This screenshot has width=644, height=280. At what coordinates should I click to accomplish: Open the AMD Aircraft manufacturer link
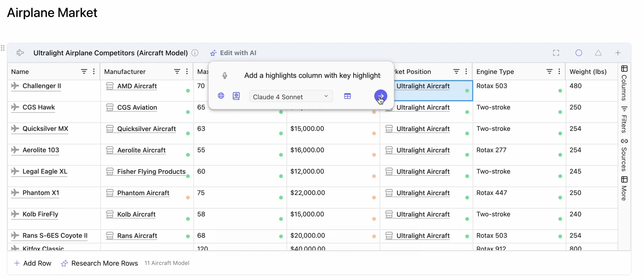click(137, 86)
